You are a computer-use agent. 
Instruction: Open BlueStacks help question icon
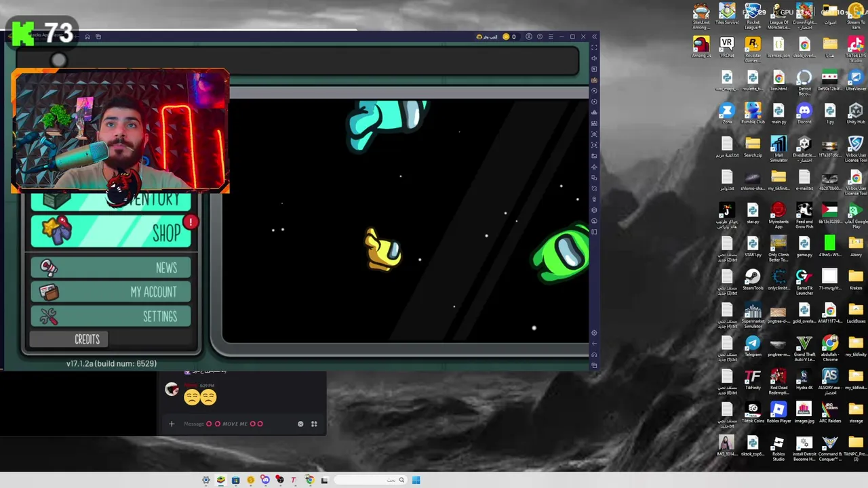[540, 37]
